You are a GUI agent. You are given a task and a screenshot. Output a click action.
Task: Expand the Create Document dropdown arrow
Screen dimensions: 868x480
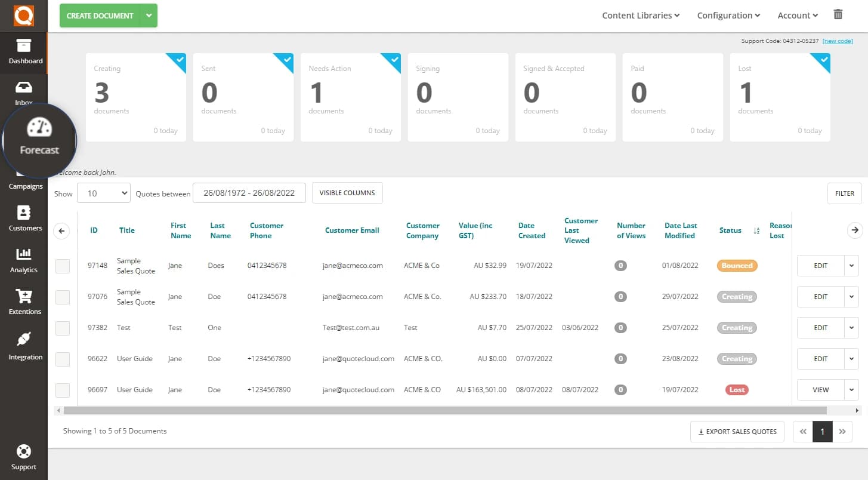[x=149, y=16]
